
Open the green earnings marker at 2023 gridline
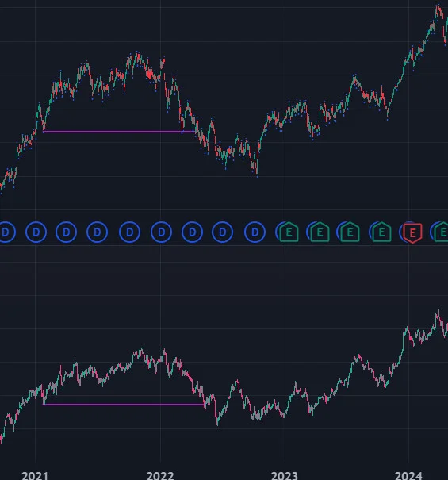[289, 232]
